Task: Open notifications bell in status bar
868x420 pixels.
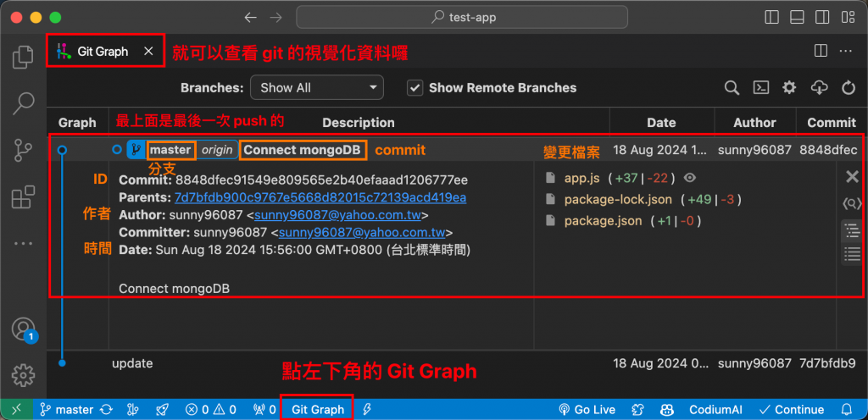Action: point(847,410)
